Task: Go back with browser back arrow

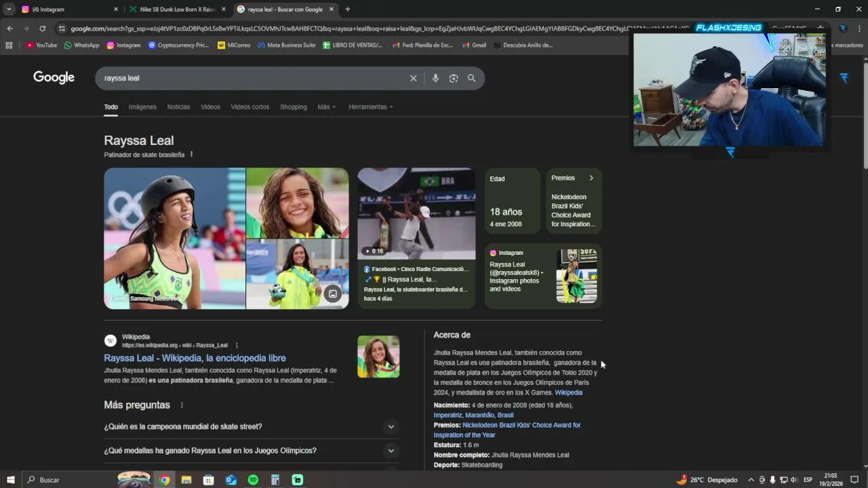Action: [x=9, y=28]
